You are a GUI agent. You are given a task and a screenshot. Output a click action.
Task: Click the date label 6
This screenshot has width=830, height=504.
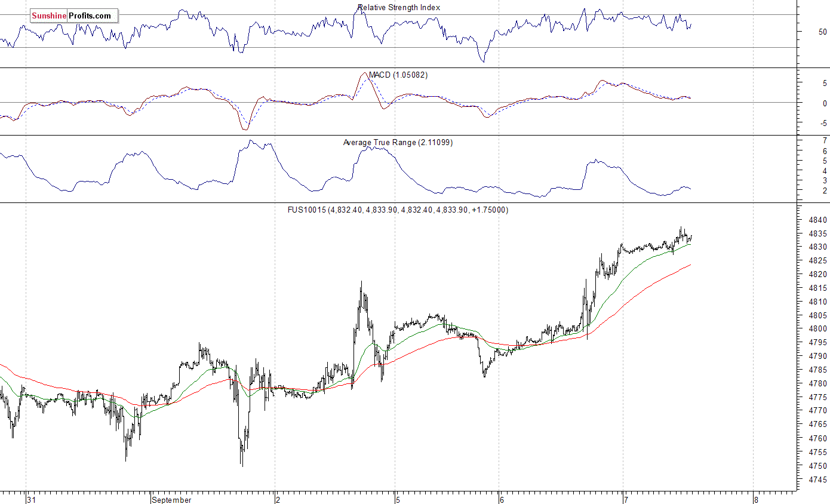click(x=502, y=500)
